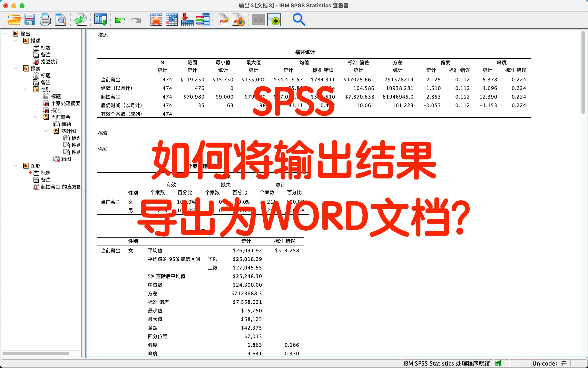Click the 有效个案数（成列）row label
588x368 pixels.
[121, 114]
